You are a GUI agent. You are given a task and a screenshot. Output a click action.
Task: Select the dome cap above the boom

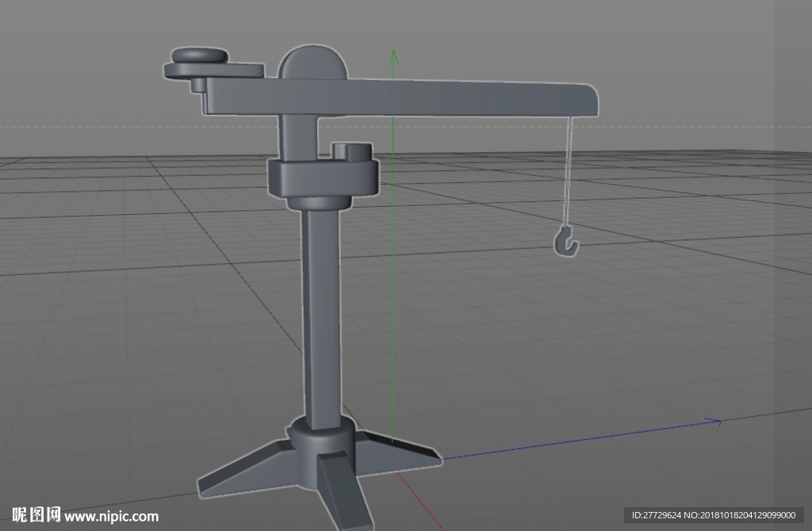(x=312, y=62)
